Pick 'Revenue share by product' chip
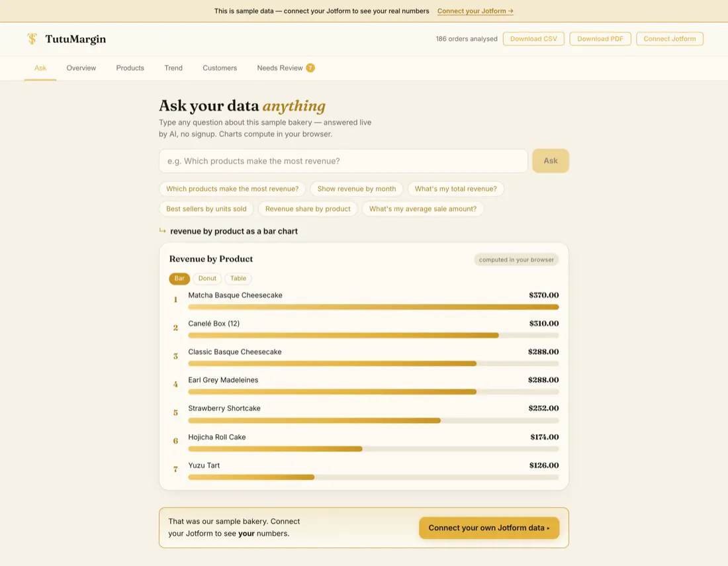The width and height of the screenshot is (728, 566). click(x=308, y=209)
